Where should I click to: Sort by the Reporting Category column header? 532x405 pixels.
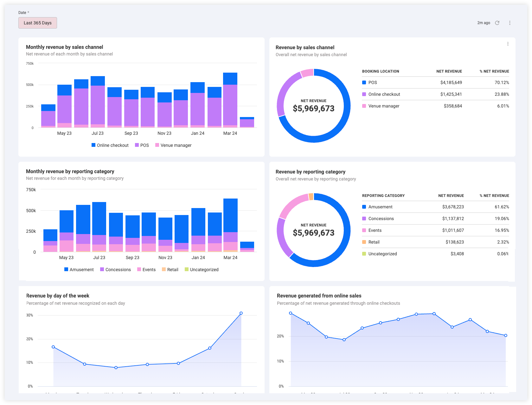[383, 196]
